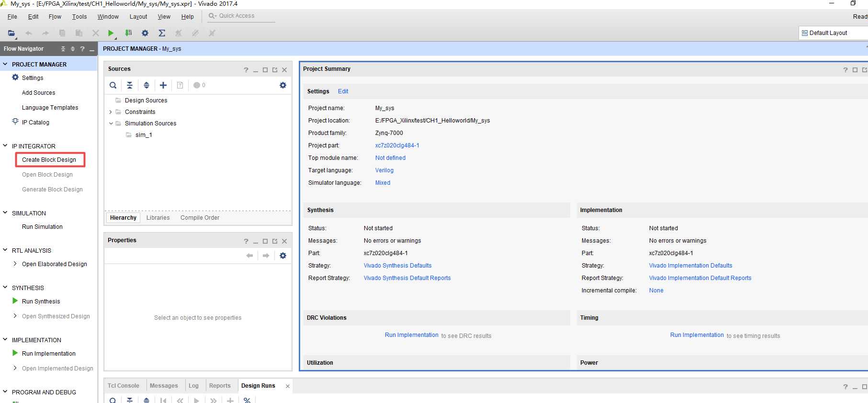Click the Not defined top module link
868x403 pixels.
coord(390,158)
